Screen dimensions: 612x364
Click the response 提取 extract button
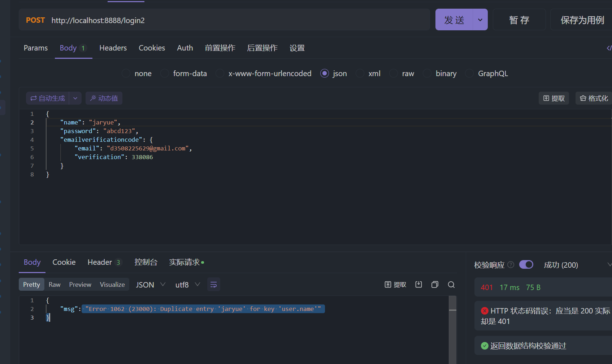coord(395,285)
